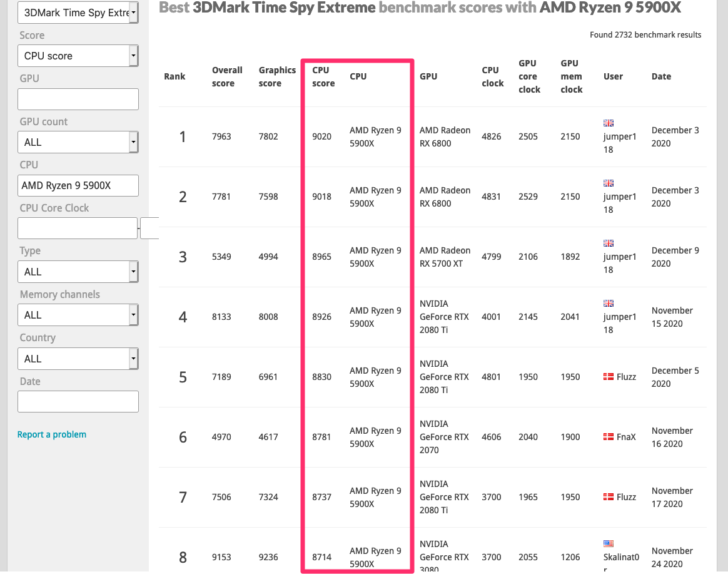Open the Type ALL dropdown

pyautogui.click(x=78, y=272)
